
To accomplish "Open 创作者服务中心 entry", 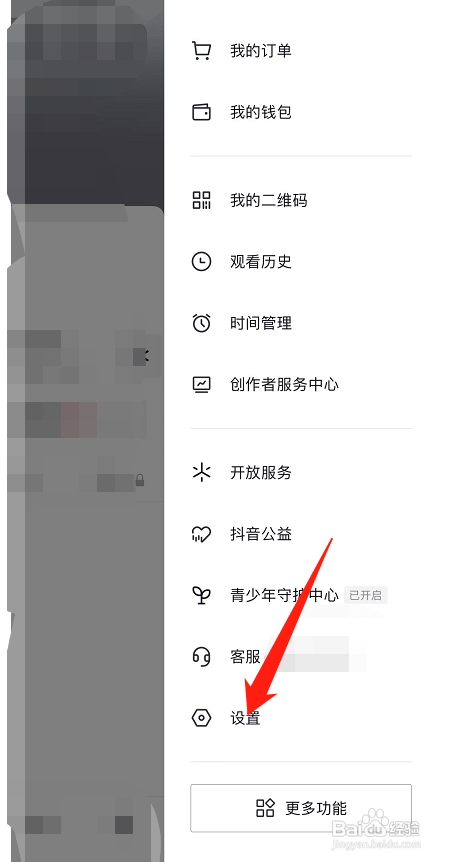I will (x=301, y=384).
